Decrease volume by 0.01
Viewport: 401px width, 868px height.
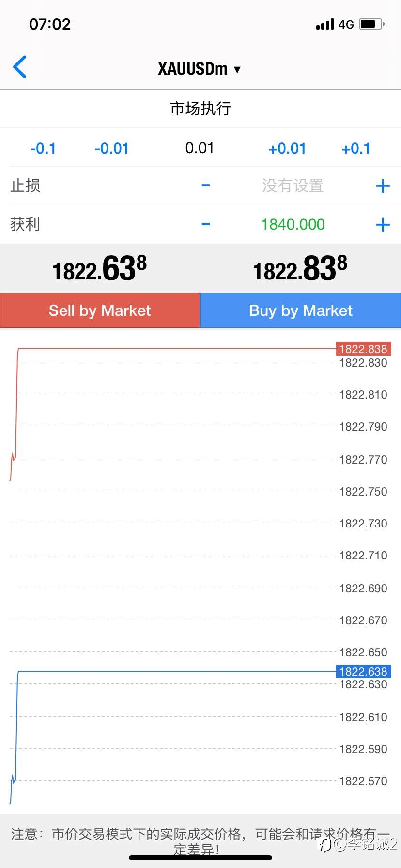[x=112, y=148]
